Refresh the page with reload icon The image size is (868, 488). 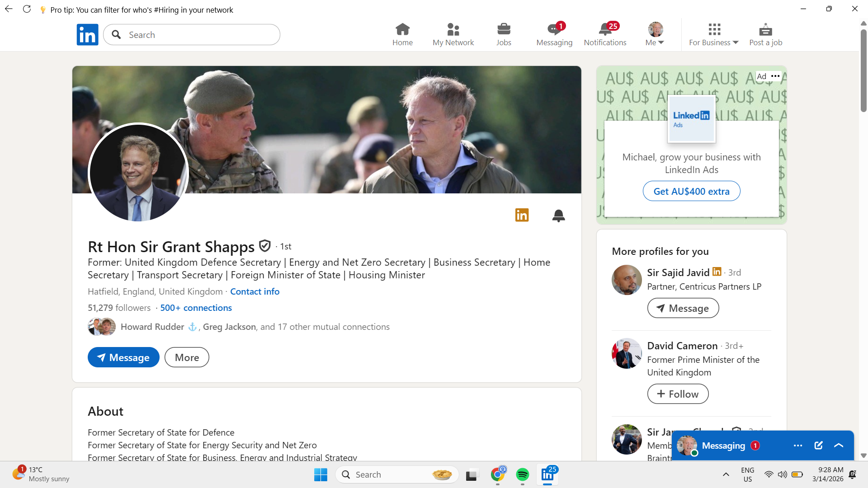[27, 9]
